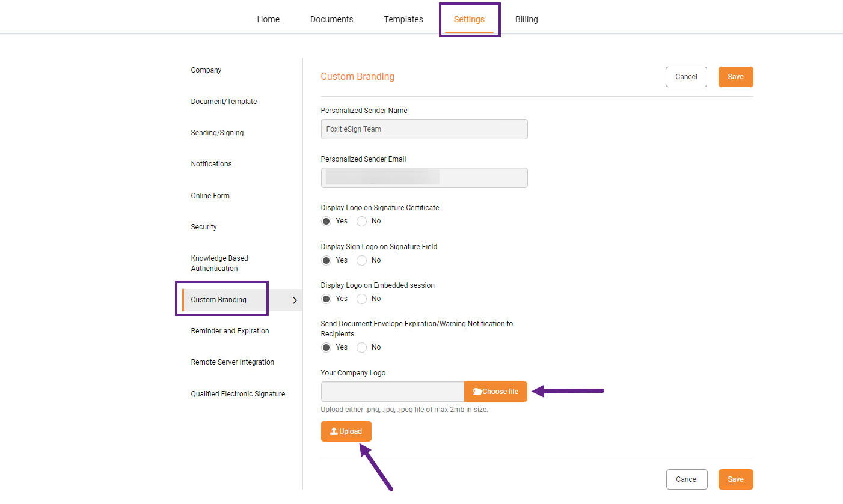Select Yes for Expiration/Warning Notification
The width and height of the screenshot is (843, 504).
pyautogui.click(x=326, y=347)
